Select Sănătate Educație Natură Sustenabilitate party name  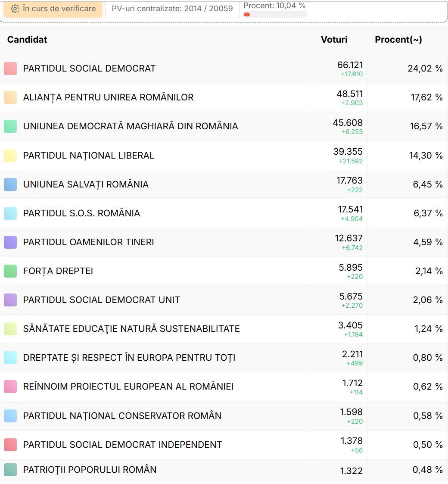[x=131, y=329]
